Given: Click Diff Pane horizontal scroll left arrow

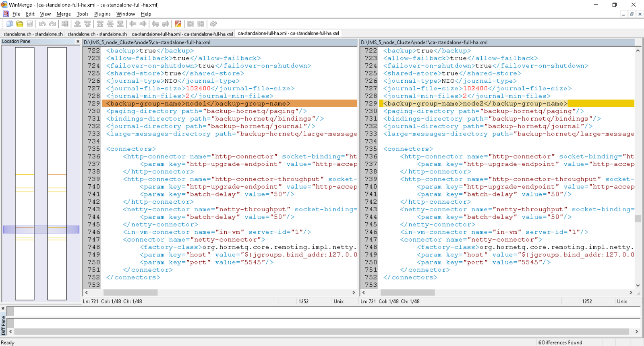Looking at the screenshot, I should pyautogui.click(x=10, y=331).
